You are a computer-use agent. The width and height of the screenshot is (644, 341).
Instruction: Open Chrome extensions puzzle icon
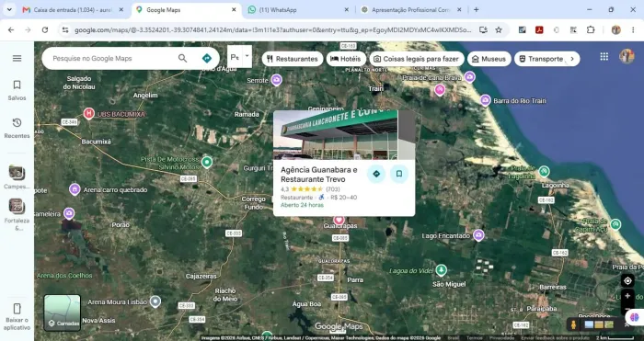(591, 30)
